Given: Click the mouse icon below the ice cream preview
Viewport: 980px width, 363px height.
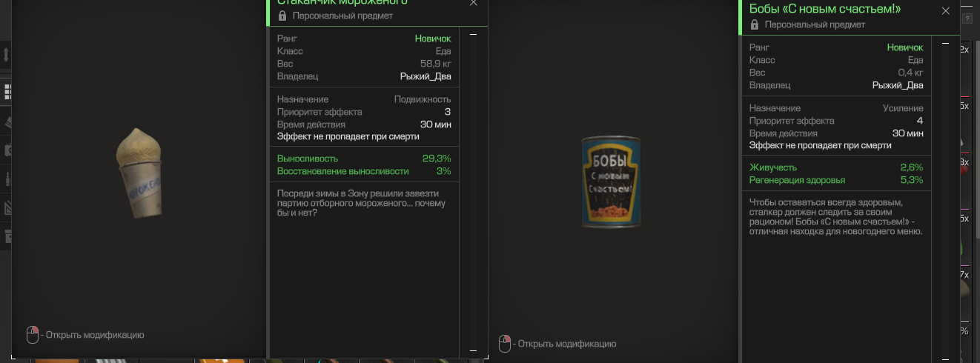Looking at the screenshot, I should click(33, 335).
